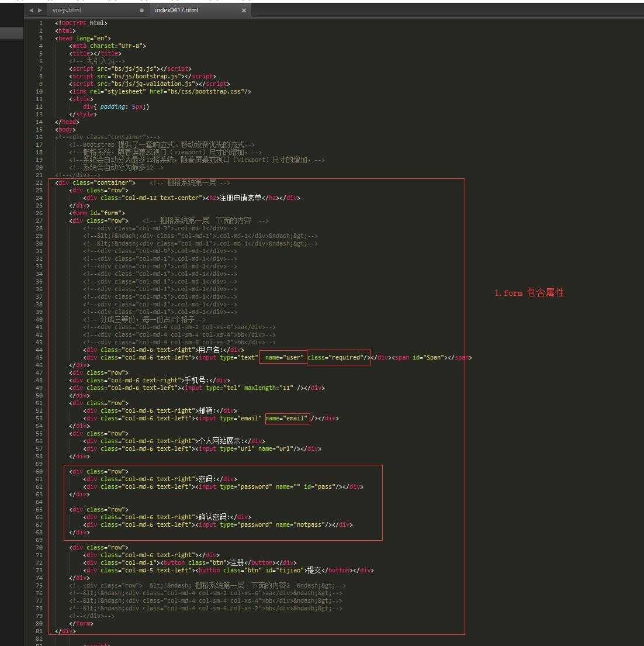644x646 pixels.
Task: Click the 确认密码: label text
Action: (214, 517)
